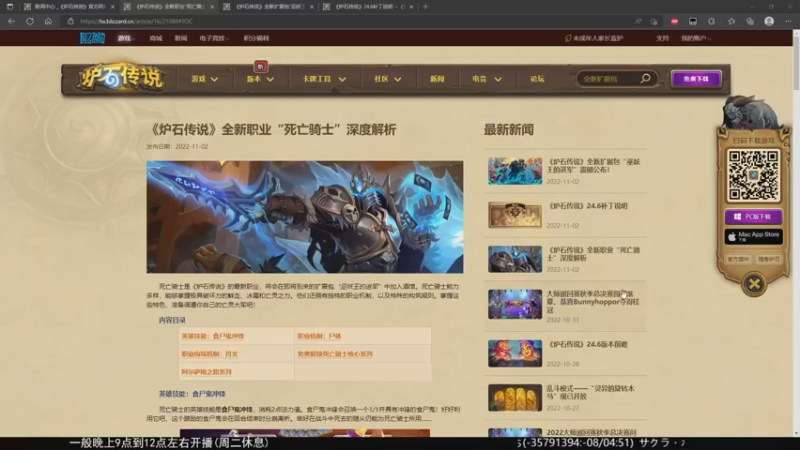Image resolution: width=800 pixels, height=450 pixels.
Task: Click the Blizzard logo
Action: click(x=92, y=38)
